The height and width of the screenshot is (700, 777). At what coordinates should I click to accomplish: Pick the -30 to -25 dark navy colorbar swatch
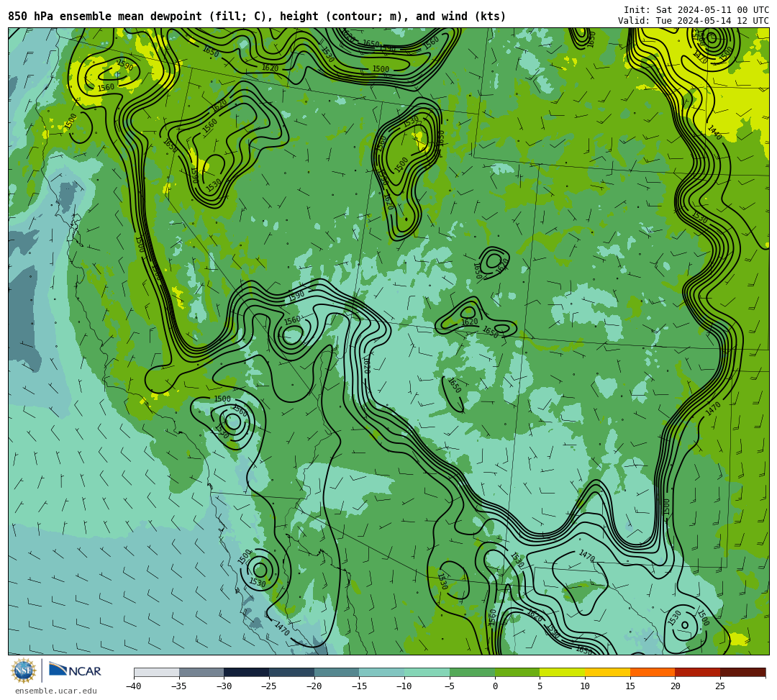pos(246,672)
